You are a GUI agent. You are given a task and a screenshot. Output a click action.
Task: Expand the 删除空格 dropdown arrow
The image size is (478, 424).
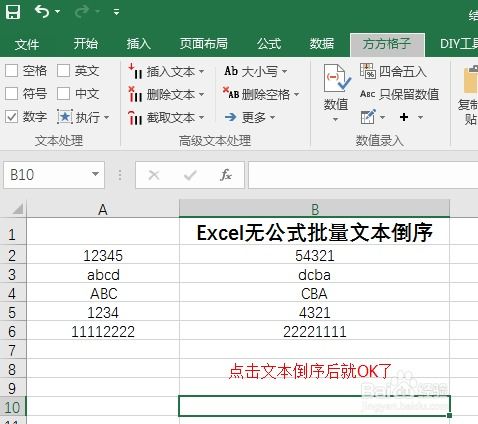[x=296, y=94]
